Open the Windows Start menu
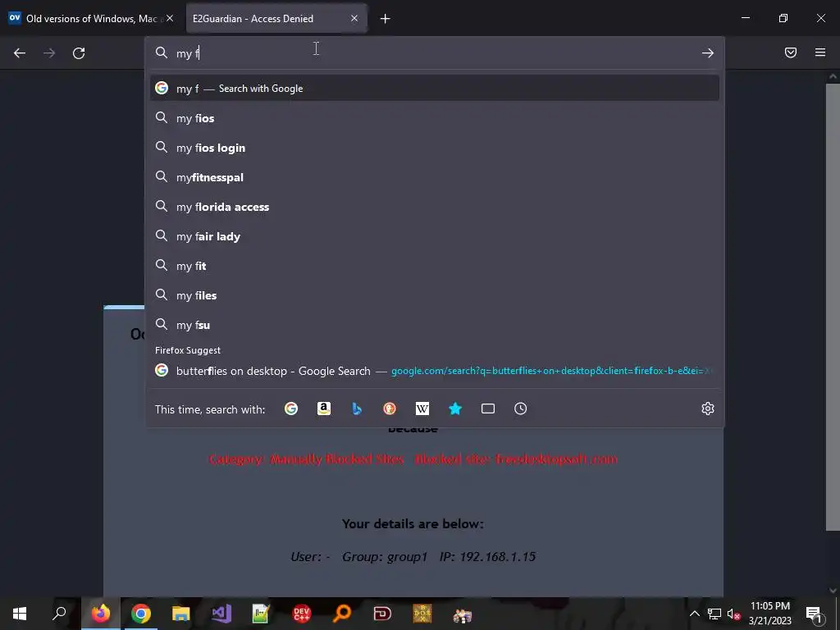 [20, 614]
